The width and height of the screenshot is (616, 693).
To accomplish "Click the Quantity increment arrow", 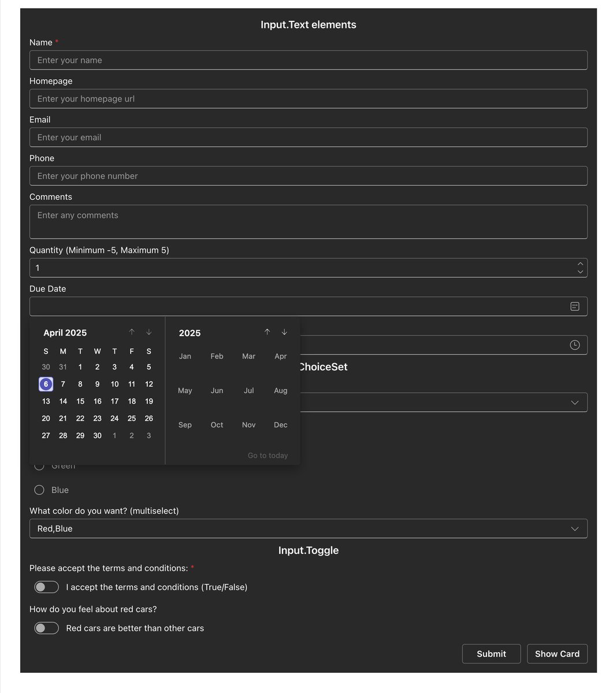I will (x=580, y=264).
